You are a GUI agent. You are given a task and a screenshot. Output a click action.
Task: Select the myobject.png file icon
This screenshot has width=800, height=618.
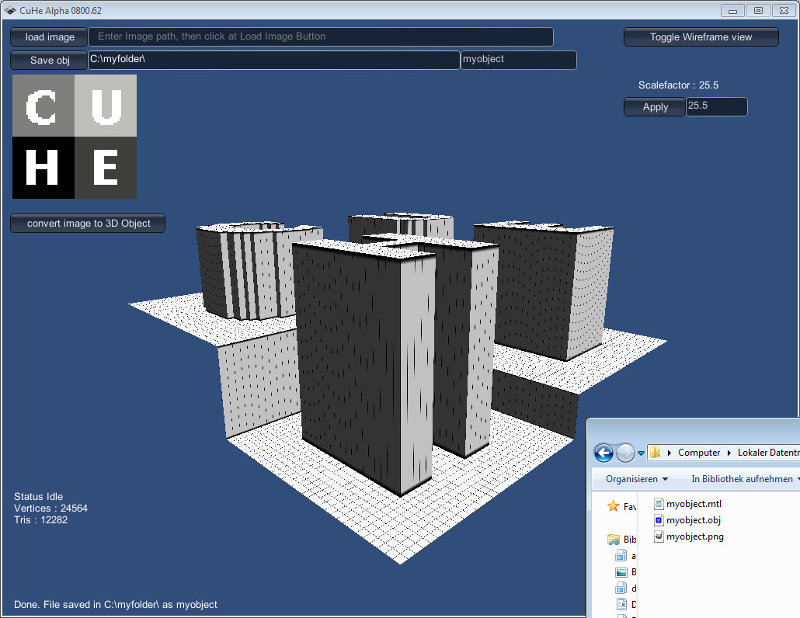[658, 536]
